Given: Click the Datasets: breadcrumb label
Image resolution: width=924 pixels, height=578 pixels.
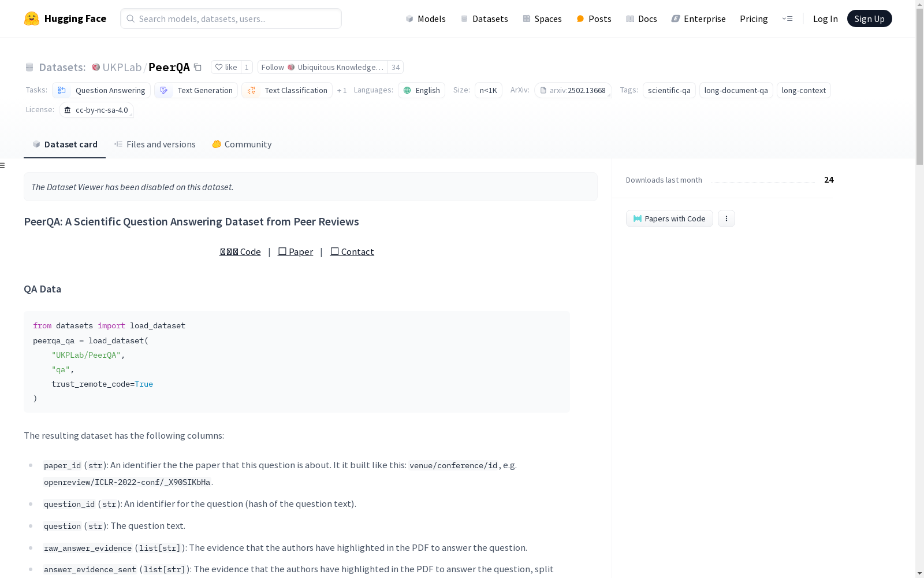Looking at the screenshot, I should [62, 67].
